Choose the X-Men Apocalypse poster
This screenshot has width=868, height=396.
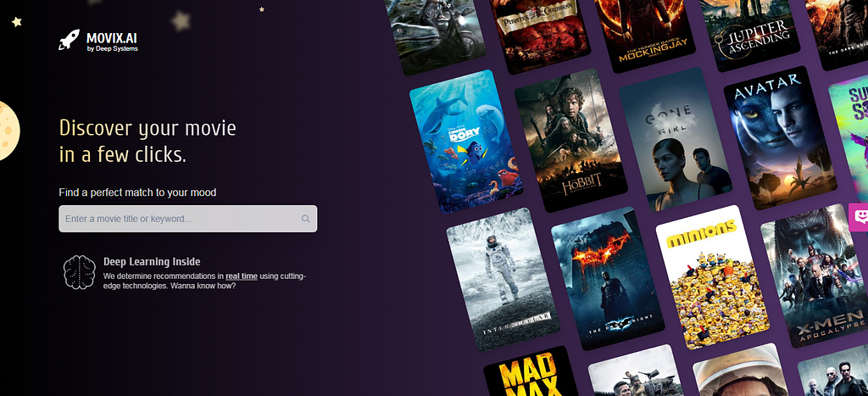pyautogui.click(x=815, y=276)
